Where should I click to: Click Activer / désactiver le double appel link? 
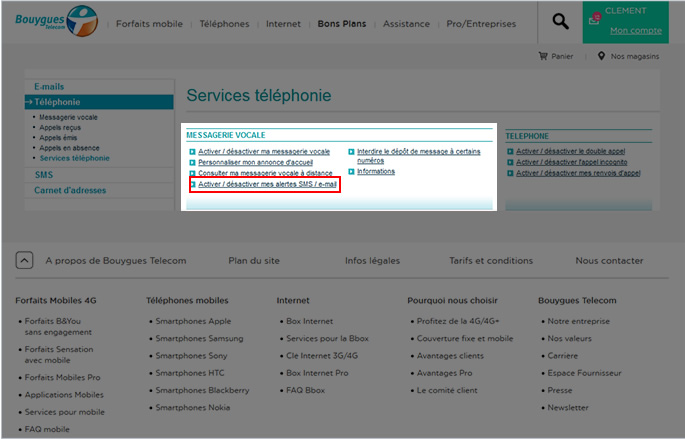coord(571,151)
